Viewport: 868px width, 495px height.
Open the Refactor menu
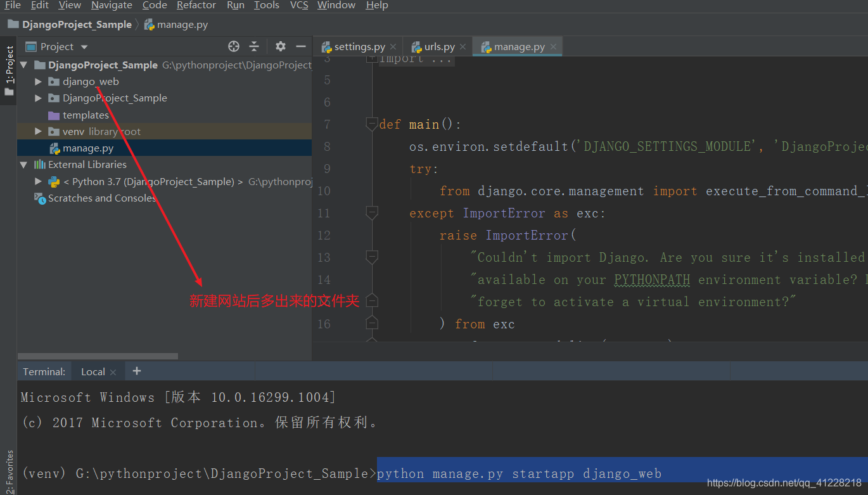(196, 5)
